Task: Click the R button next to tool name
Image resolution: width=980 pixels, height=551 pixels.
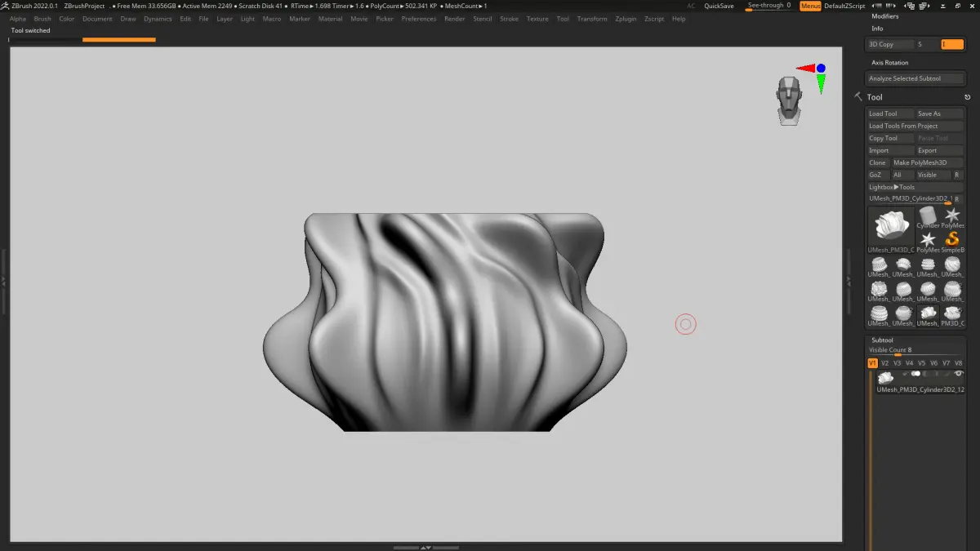Action: point(957,199)
